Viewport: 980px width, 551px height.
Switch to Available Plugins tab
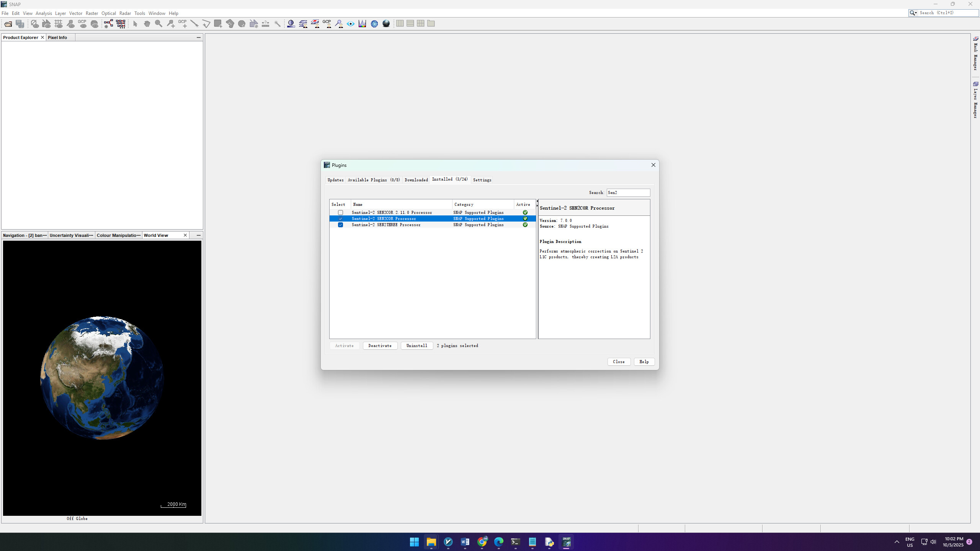coord(374,180)
